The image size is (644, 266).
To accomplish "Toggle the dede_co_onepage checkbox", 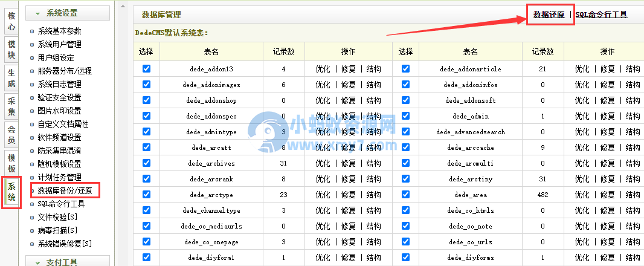I will 146,242.
